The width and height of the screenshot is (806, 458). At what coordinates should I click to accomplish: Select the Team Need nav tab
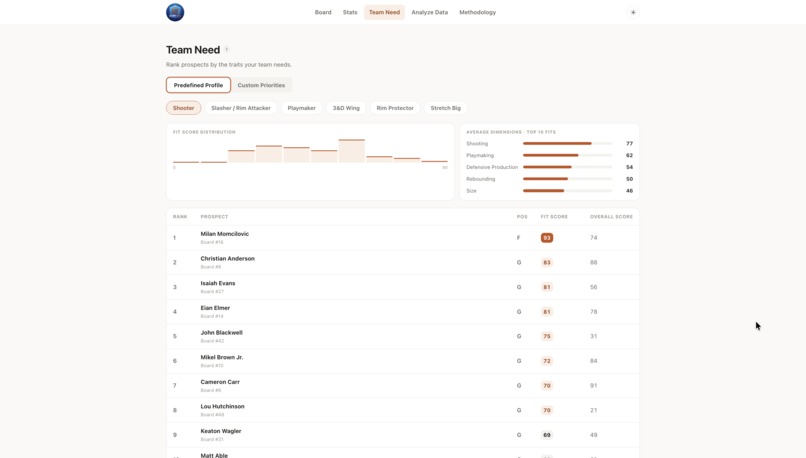(x=384, y=12)
